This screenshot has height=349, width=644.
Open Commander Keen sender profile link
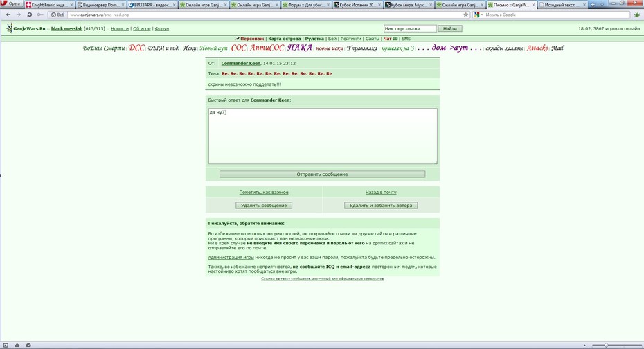click(x=241, y=63)
